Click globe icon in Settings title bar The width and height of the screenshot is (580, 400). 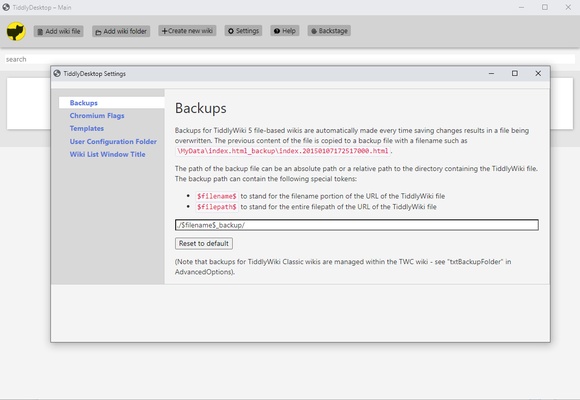pos(57,74)
